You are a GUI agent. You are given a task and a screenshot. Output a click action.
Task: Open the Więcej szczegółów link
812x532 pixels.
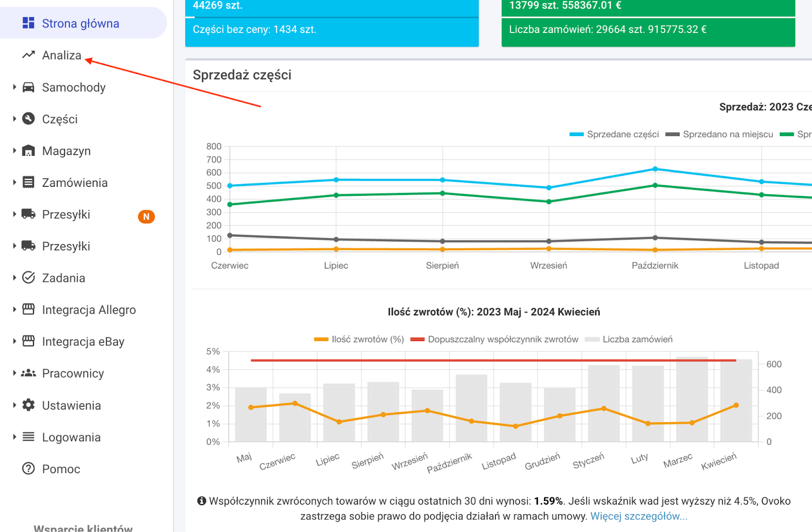638,516
